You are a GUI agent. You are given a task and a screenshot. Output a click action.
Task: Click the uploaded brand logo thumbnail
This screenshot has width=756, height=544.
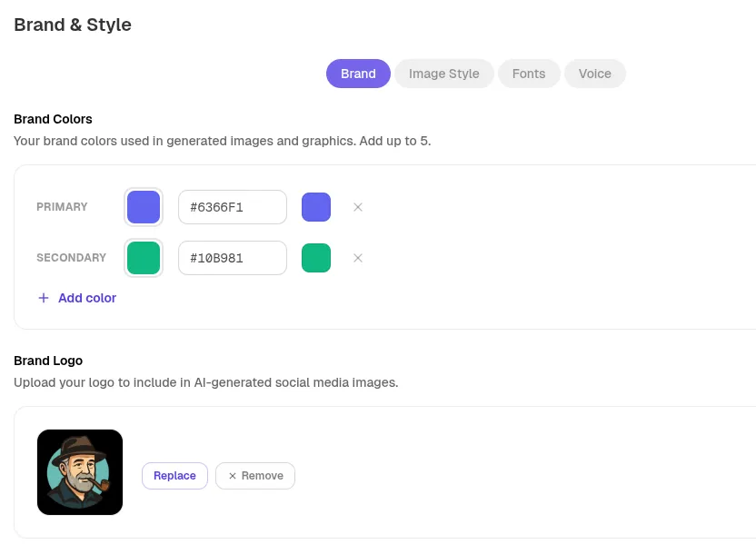coord(80,472)
